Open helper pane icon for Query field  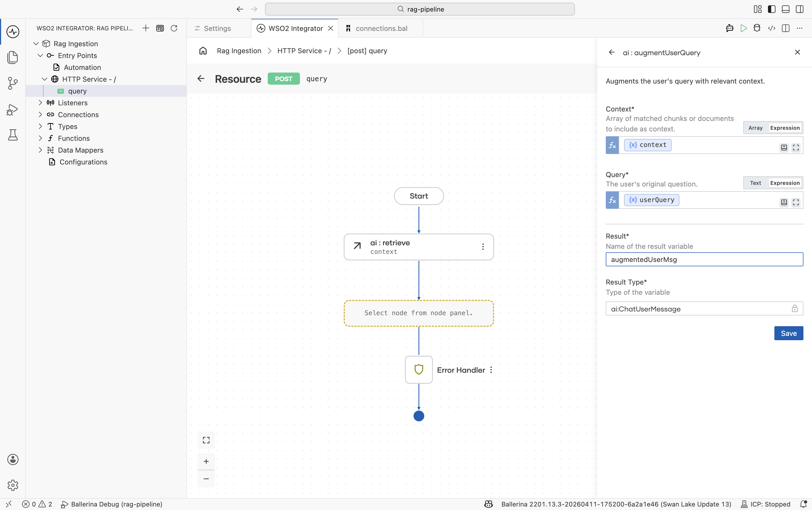click(x=784, y=202)
